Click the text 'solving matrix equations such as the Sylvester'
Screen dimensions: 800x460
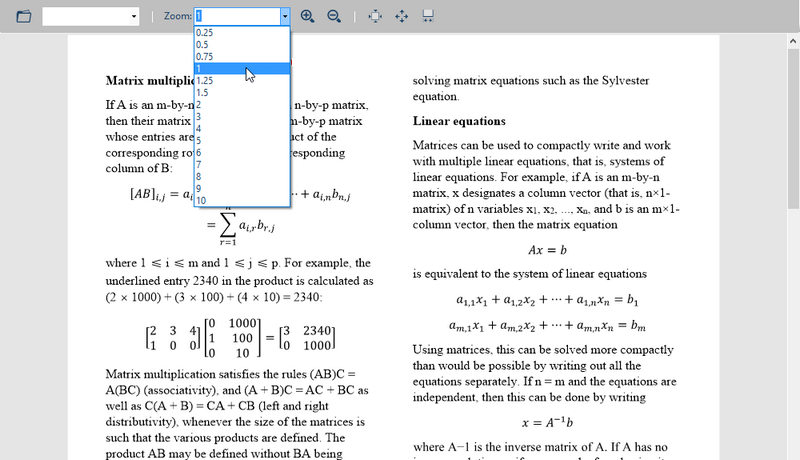[x=531, y=81]
